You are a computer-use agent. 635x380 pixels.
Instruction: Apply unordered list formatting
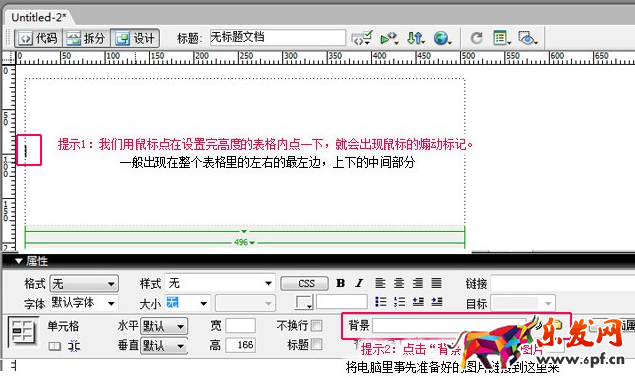tap(380, 302)
